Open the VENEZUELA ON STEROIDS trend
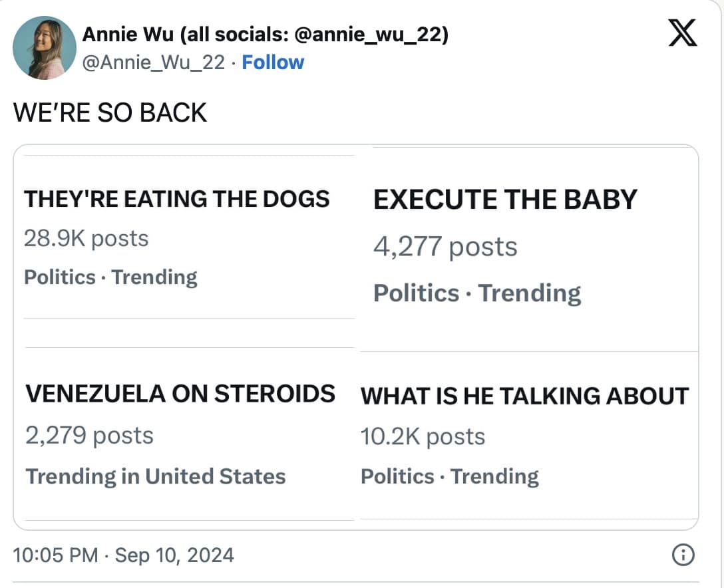724x588 pixels. [x=180, y=394]
